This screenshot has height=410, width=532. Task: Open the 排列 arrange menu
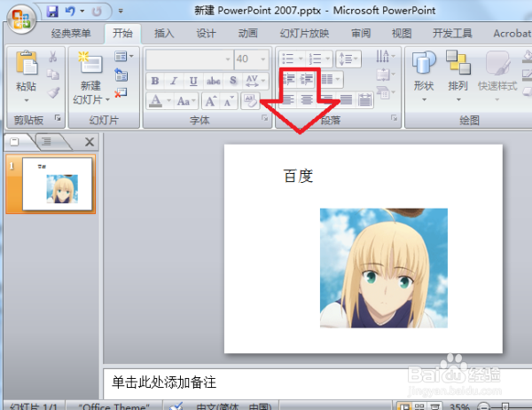[x=458, y=76]
